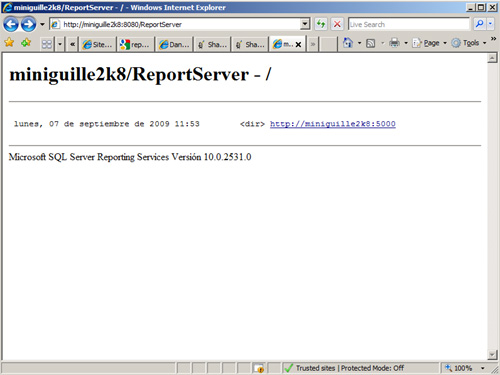Open the zoom level dropdown arrow
The image size is (500, 375).
(483, 368)
